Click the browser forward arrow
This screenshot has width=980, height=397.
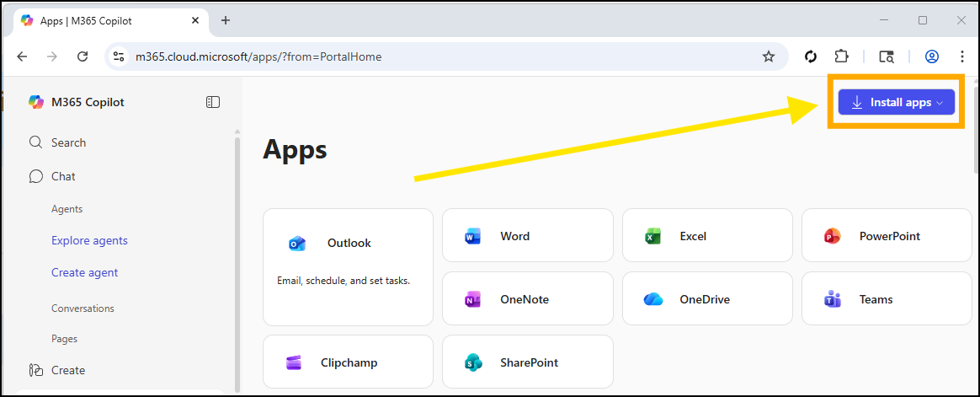52,57
